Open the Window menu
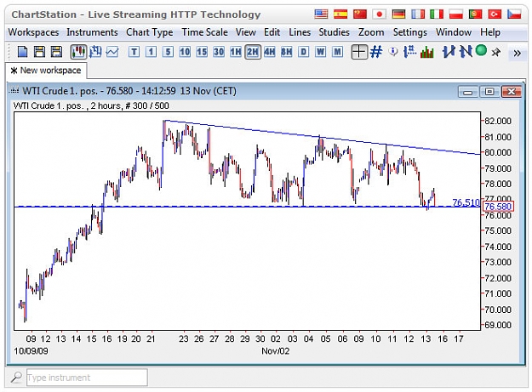This screenshot has height=392, width=532. (x=454, y=32)
